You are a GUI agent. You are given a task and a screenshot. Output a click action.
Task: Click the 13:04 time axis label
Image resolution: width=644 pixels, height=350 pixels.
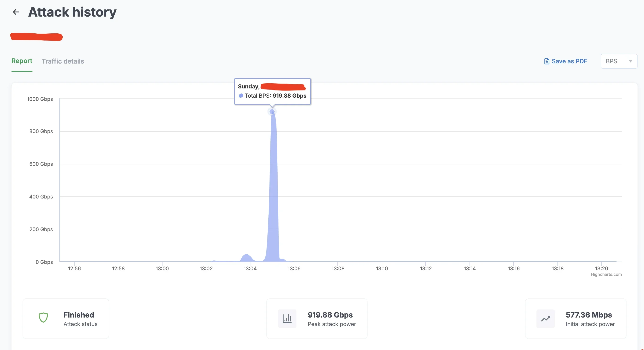click(250, 268)
